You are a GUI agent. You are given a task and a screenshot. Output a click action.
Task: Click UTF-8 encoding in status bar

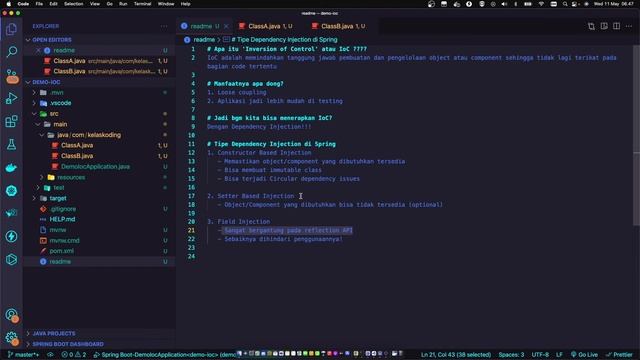coord(540,355)
